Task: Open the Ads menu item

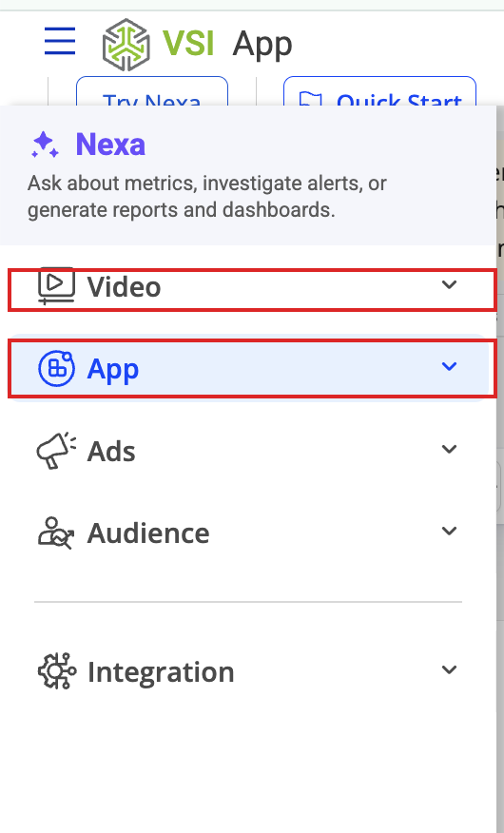Action: pos(248,451)
